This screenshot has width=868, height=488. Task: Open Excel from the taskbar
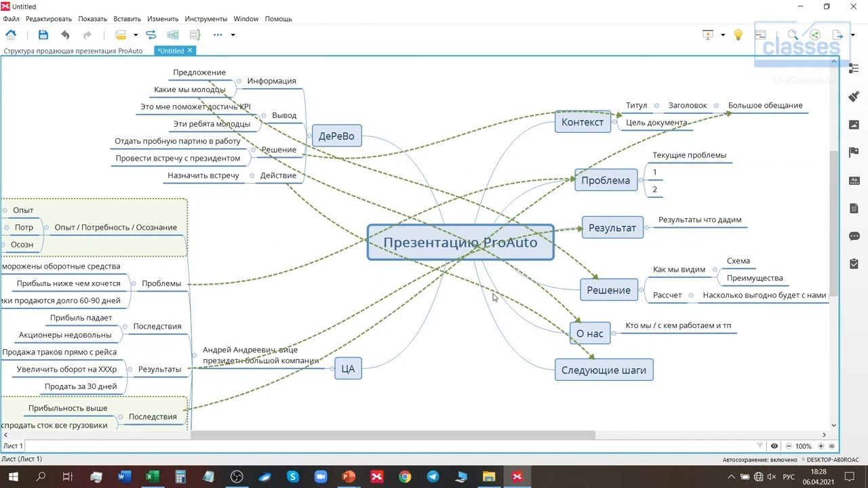(152, 477)
